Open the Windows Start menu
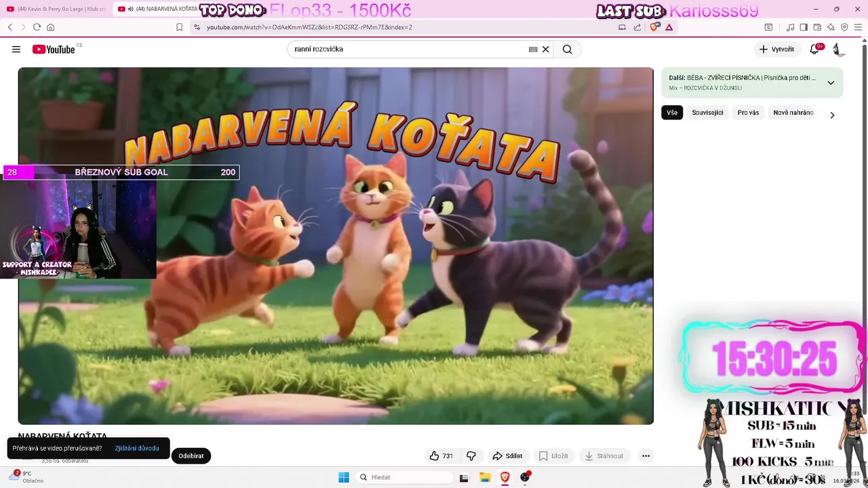This screenshot has height=488, width=868. pos(344,477)
